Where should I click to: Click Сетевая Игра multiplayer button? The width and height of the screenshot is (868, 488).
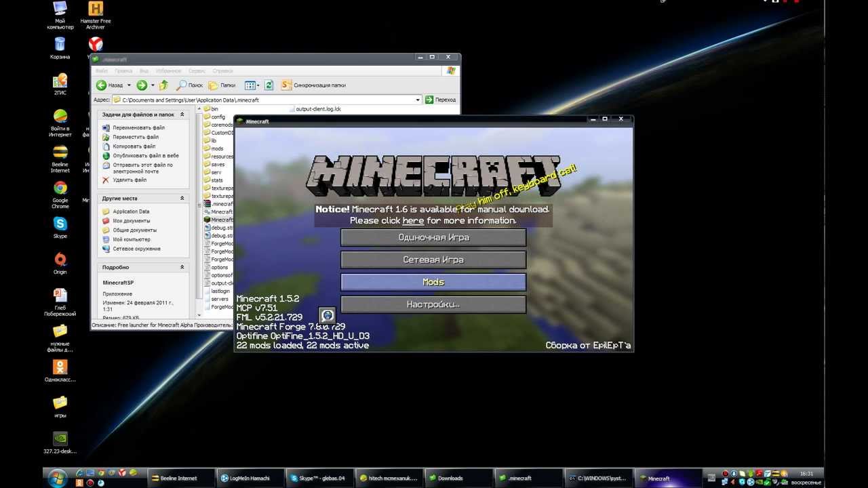(x=433, y=260)
